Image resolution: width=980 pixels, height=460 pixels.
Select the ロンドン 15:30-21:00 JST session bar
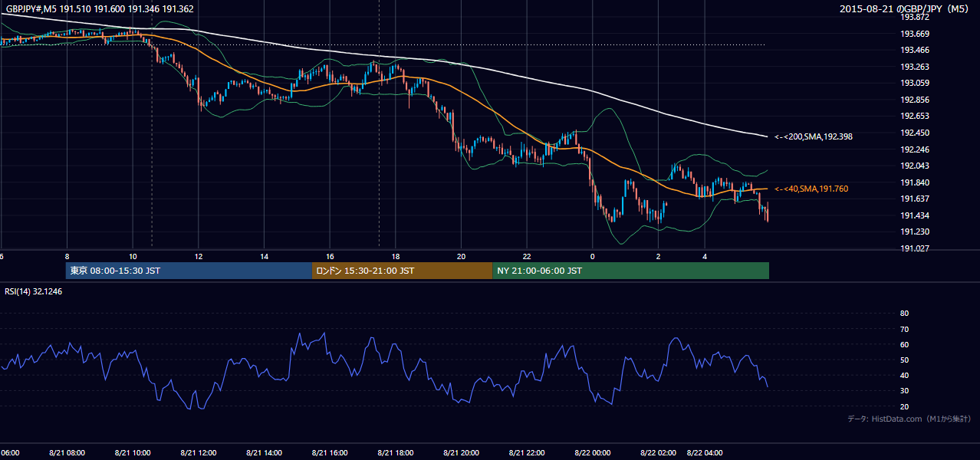pos(402,271)
